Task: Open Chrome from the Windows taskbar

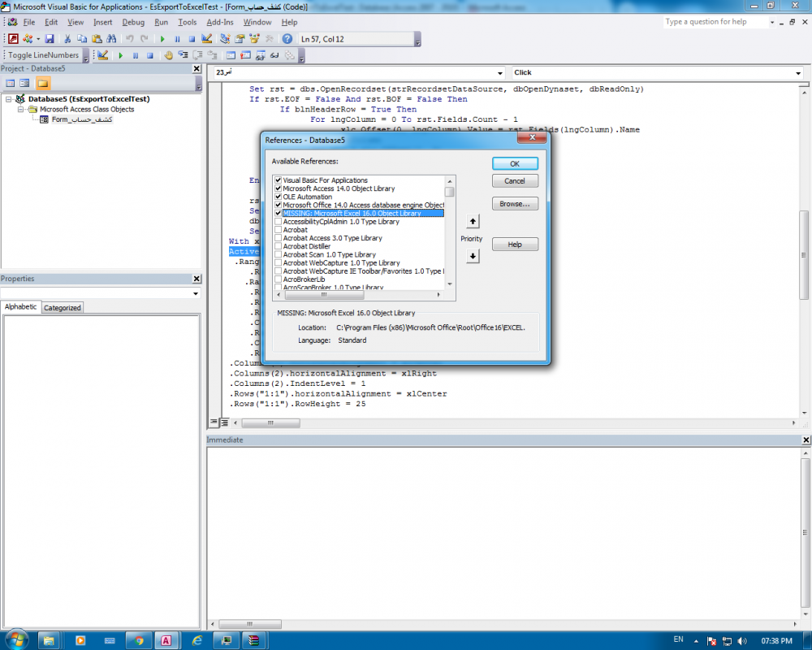Action: (x=138, y=641)
